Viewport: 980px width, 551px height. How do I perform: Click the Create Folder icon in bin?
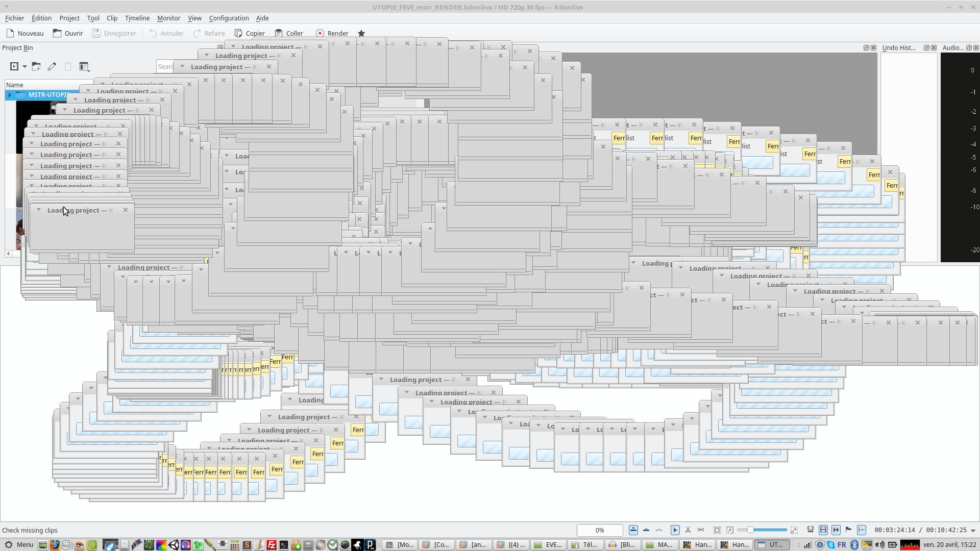pos(36,66)
